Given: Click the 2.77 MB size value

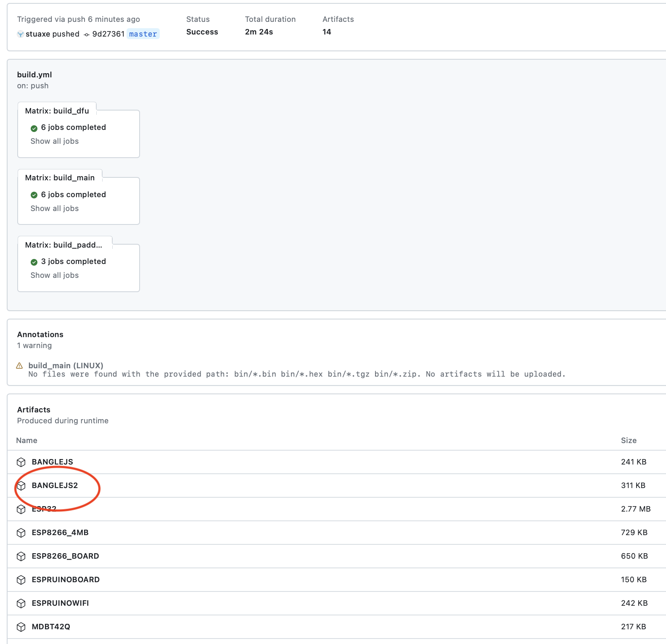Looking at the screenshot, I should [636, 509].
